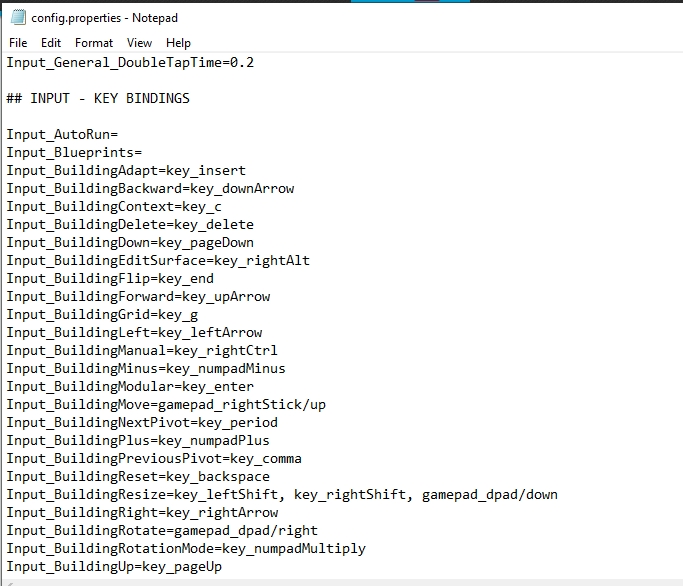The height and width of the screenshot is (586, 683).
Task: Click on key_insert in Input_BuildingAdapt line
Action: (206, 171)
